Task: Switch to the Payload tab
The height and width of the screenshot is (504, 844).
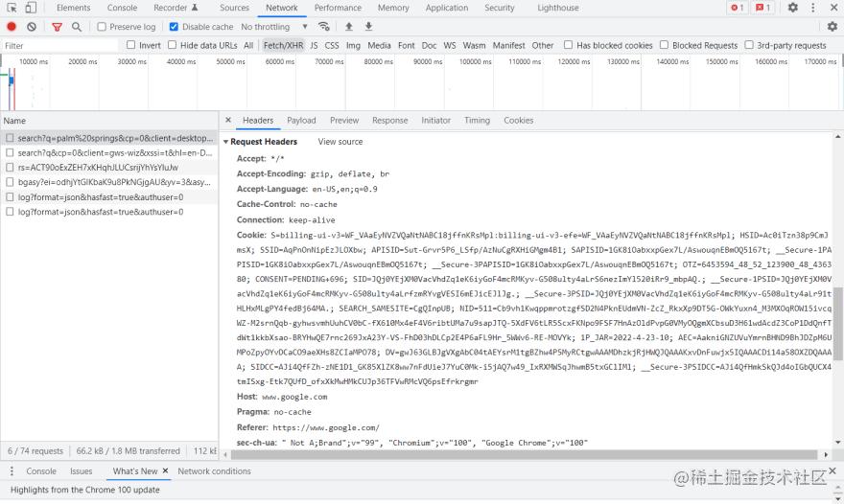Action: coord(301,121)
